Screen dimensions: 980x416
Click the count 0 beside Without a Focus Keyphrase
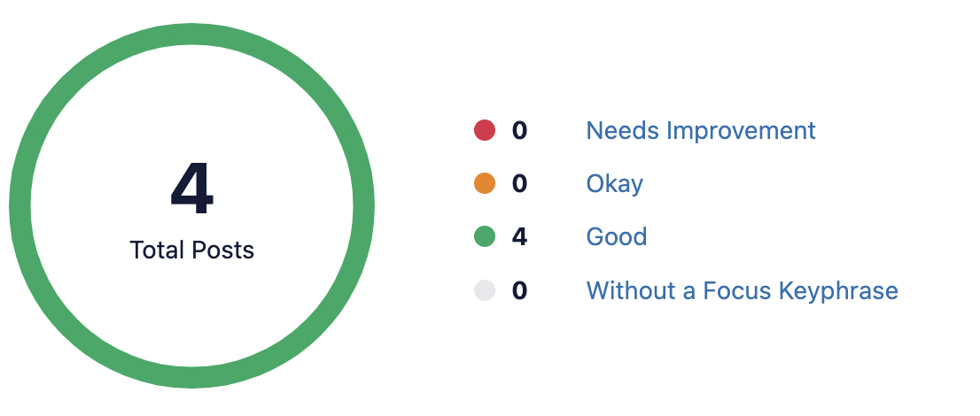tap(519, 290)
